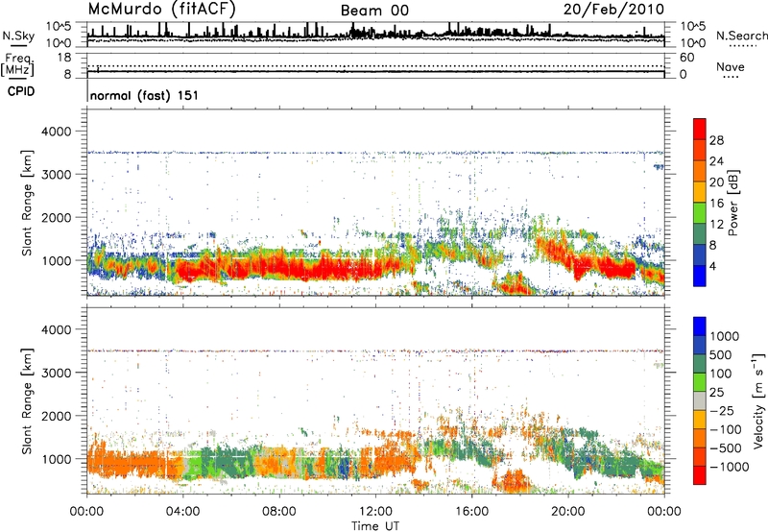Click the '16:00' time axis tick label
This screenshot has height=532, width=768.
tap(471, 512)
